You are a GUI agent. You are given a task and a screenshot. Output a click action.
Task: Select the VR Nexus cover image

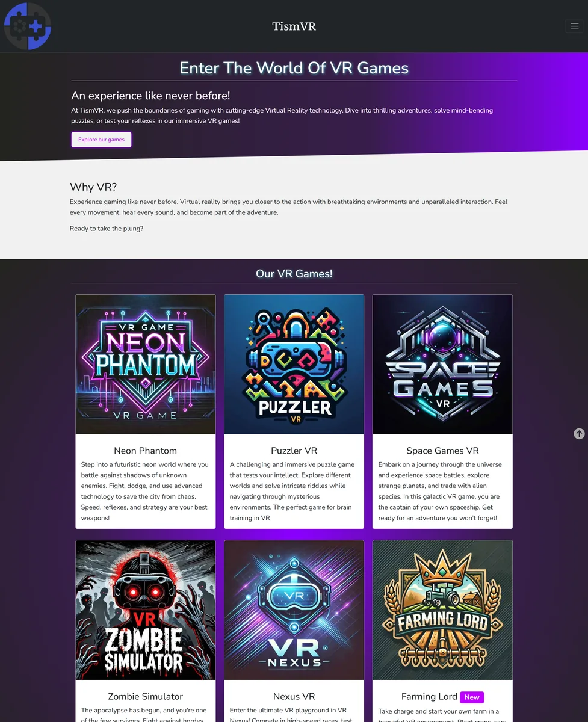(x=294, y=610)
